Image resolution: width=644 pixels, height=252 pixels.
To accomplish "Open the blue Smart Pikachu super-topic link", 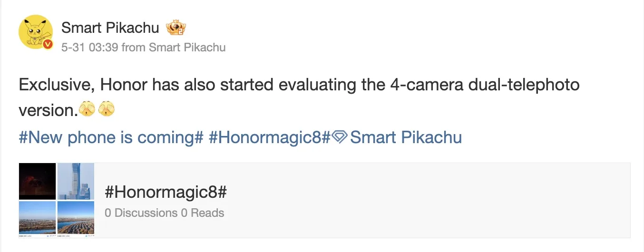I will coord(406,137).
